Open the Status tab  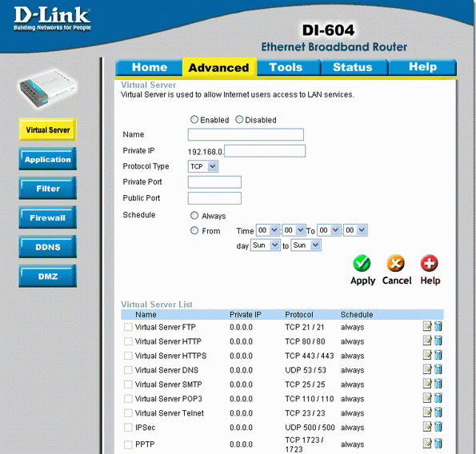coord(353,67)
